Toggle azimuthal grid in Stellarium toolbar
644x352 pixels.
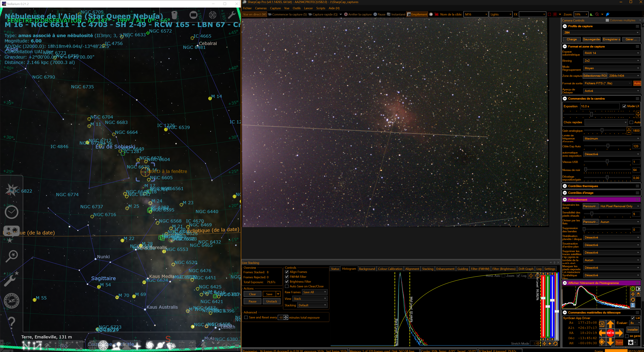103,345
